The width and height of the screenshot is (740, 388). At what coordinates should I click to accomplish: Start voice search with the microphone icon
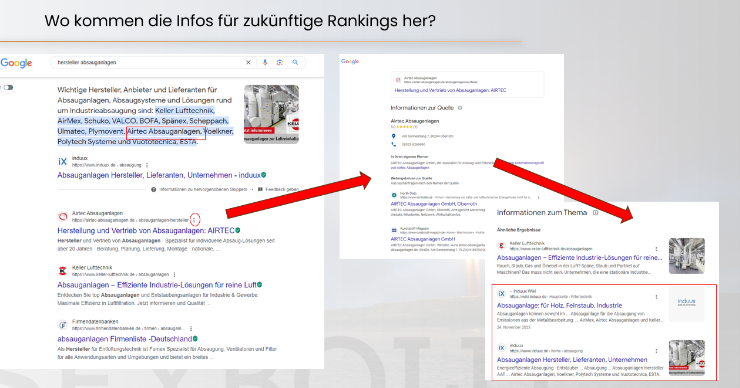[x=265, y=62]
